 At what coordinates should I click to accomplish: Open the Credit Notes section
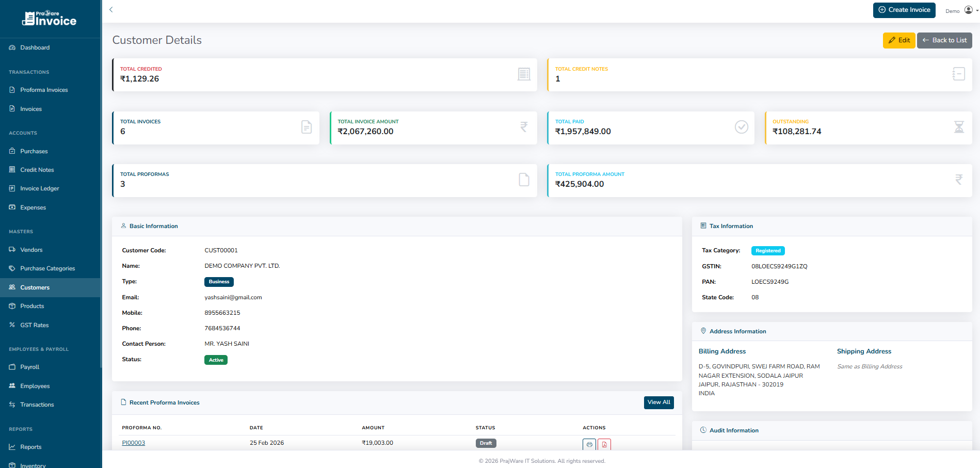tap(37, 169)
